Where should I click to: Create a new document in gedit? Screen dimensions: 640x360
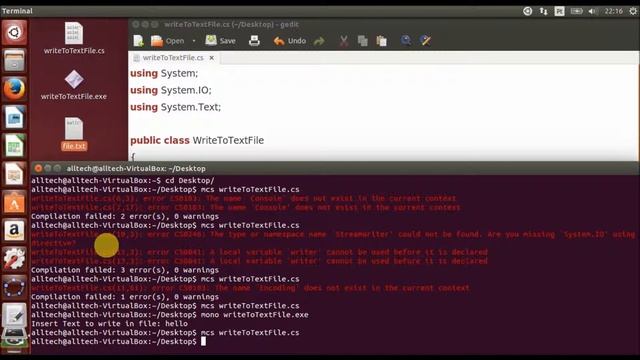coord(138,41)
